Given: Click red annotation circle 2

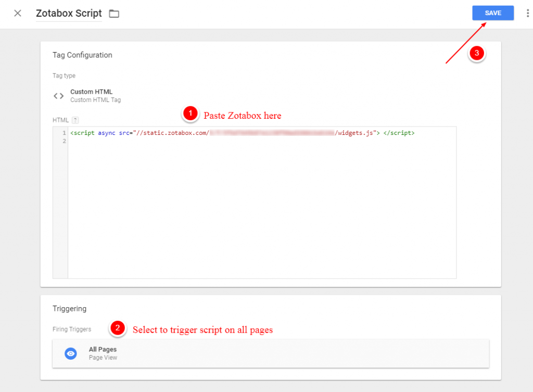Looking at the screenshot, I should (x=118, y=328).
